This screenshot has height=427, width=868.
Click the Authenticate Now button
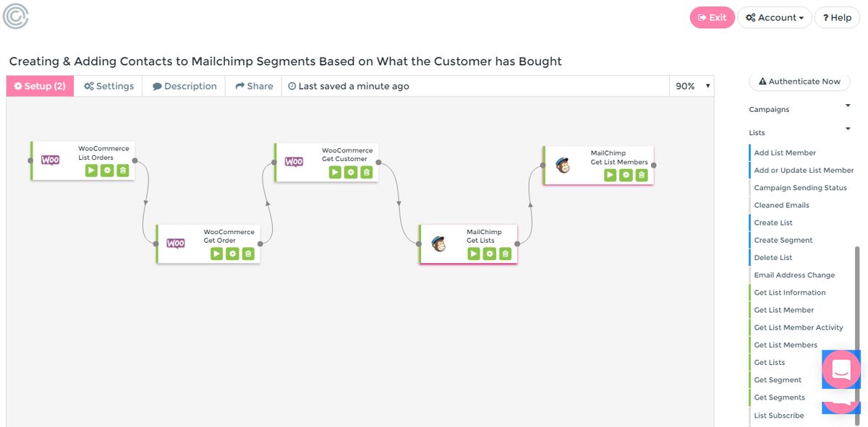(799, 82)
